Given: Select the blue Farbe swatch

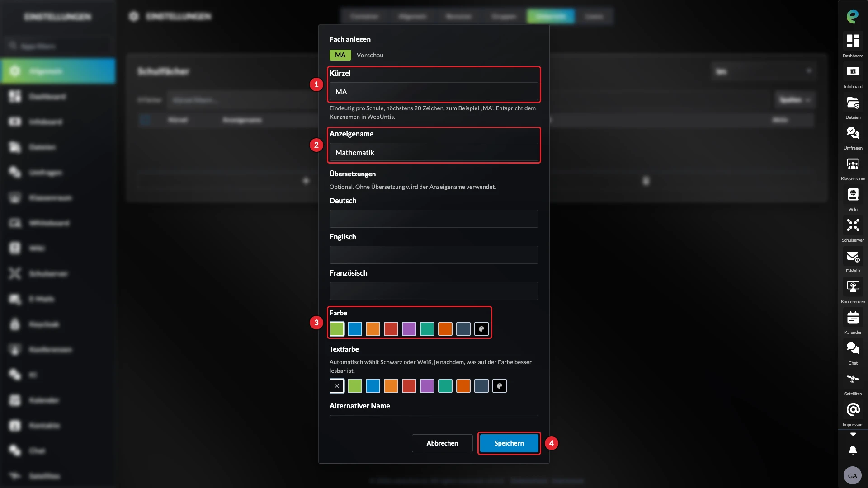Looking at the screenshot, I should tap(355, 329).
